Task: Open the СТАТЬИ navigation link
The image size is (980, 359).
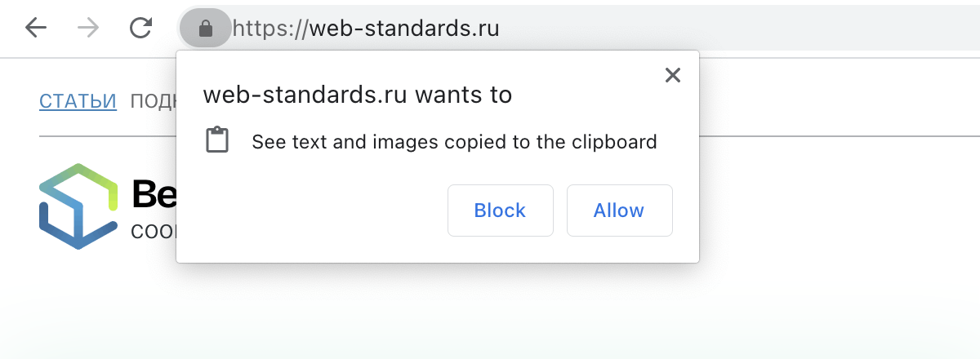Action: click(x=78, y=102)
